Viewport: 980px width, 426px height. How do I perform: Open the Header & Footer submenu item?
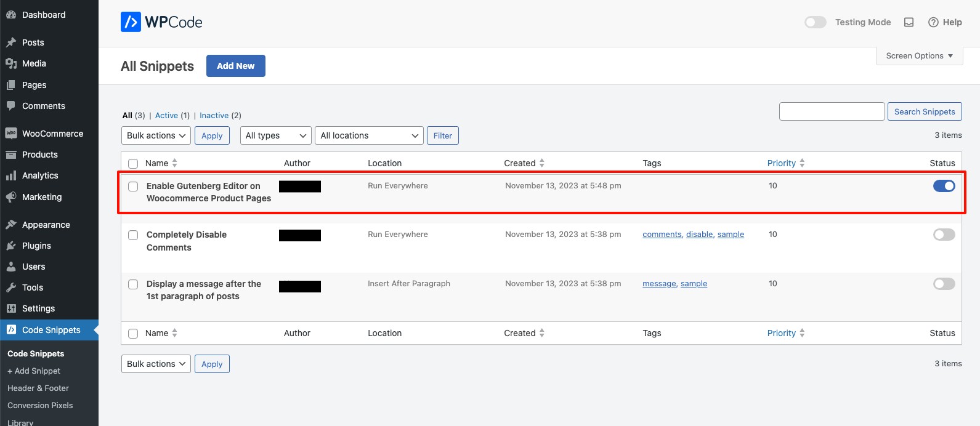[38, 388]
